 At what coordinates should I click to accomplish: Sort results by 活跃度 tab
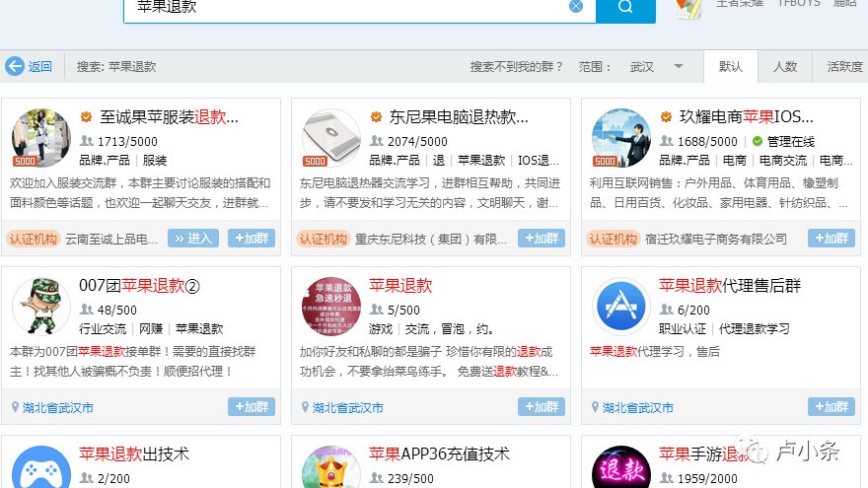(843, 66)
